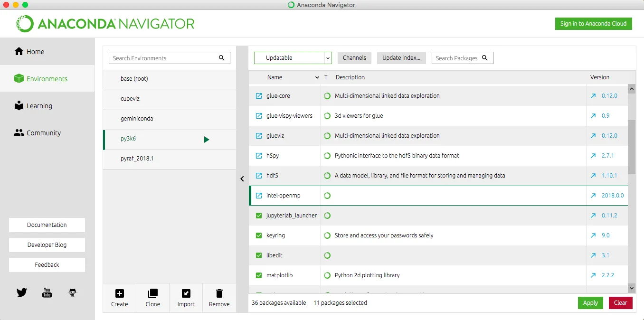The width and height of the screenshot is (644, 320).
Task: Uncheck the libedit package checkbox
Action: pyautogui.click(x=259, y=255)
